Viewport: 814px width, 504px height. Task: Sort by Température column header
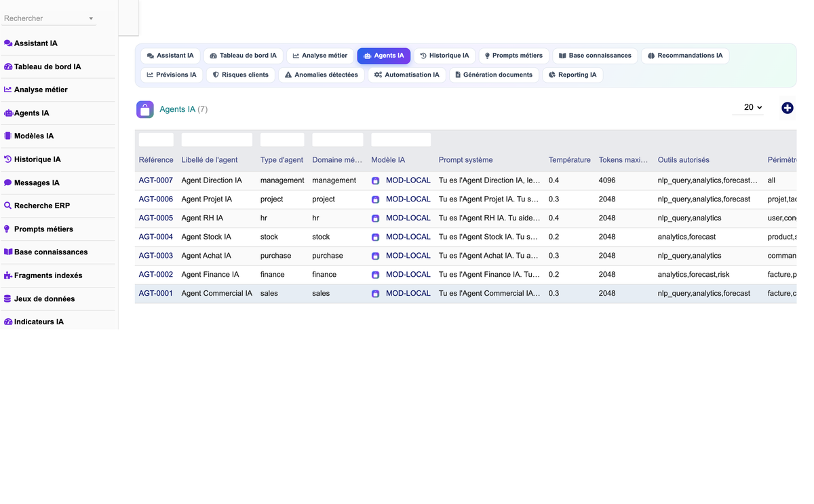570,160
